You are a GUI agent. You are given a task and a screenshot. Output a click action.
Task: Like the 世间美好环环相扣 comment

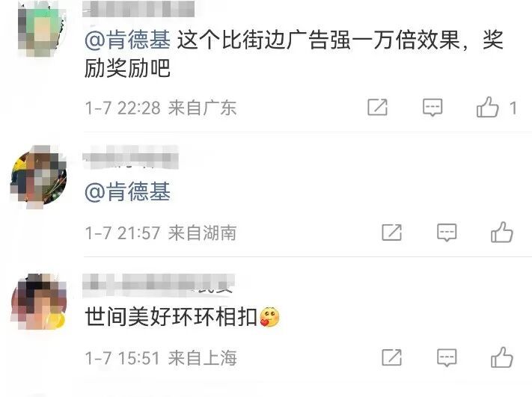point(502,357)
